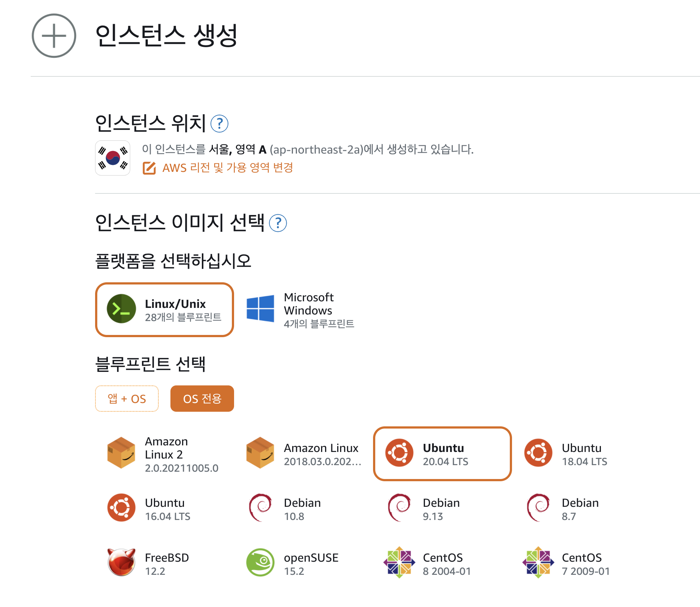
Task: Pick the Amazon Linux 2018.03 blueprint
Action: coord(304,454)
